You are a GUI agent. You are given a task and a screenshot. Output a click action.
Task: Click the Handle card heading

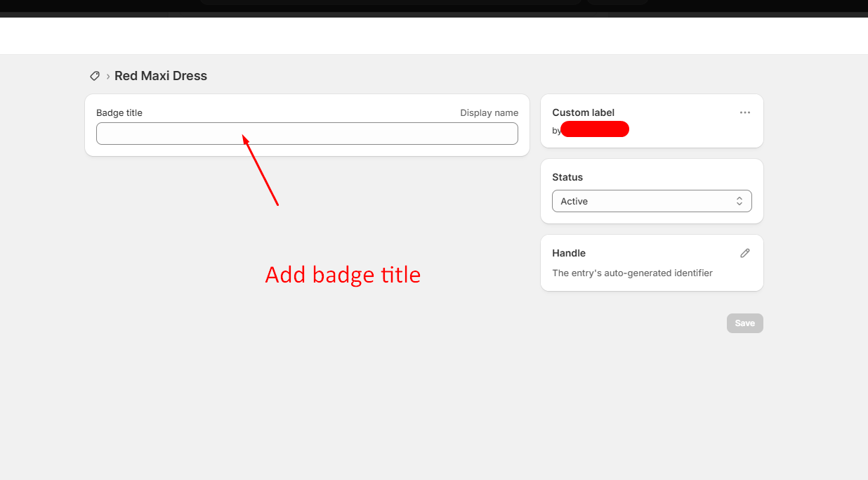[x=569, y=253]
